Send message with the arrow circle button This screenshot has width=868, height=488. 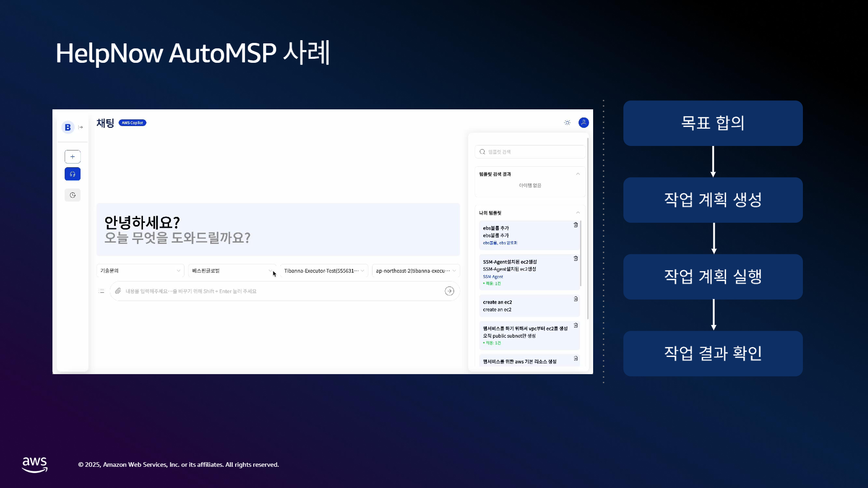click(x=449, y=291)
